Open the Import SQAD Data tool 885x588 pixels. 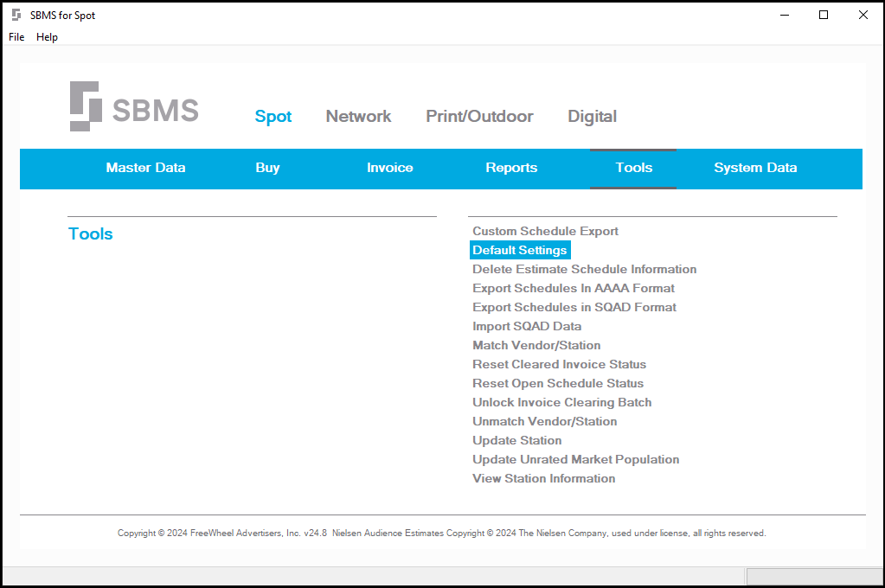[x=528, y=326]
